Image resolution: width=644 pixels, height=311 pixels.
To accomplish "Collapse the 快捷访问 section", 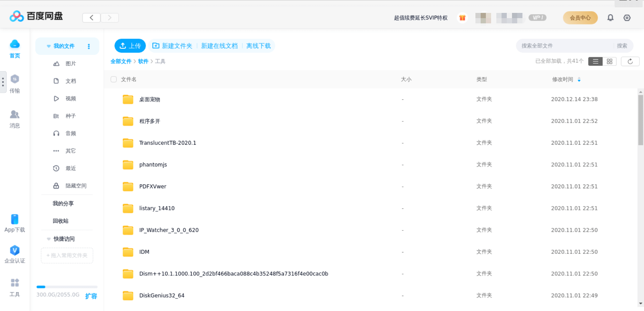I will point(49,239).
